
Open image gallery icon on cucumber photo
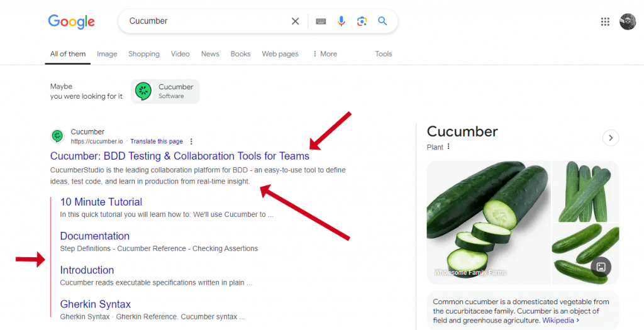pyautogui.click(x=601, y=267)
